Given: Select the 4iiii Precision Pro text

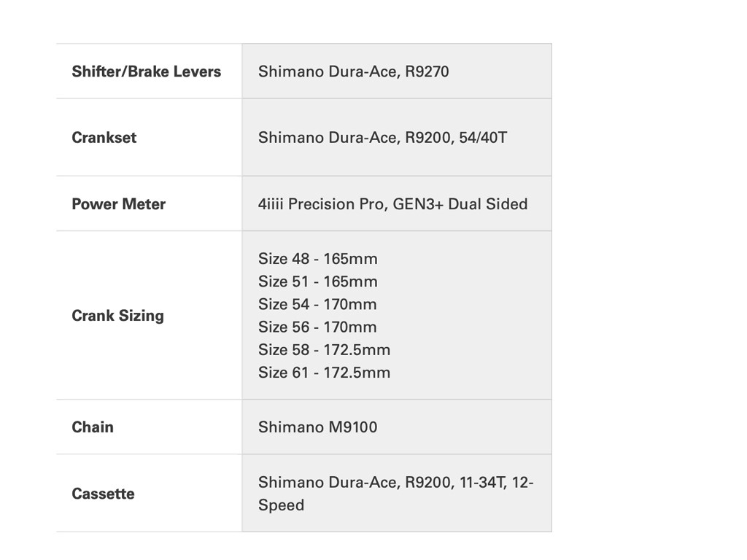Looking at the screenshot, I should 320,204.
